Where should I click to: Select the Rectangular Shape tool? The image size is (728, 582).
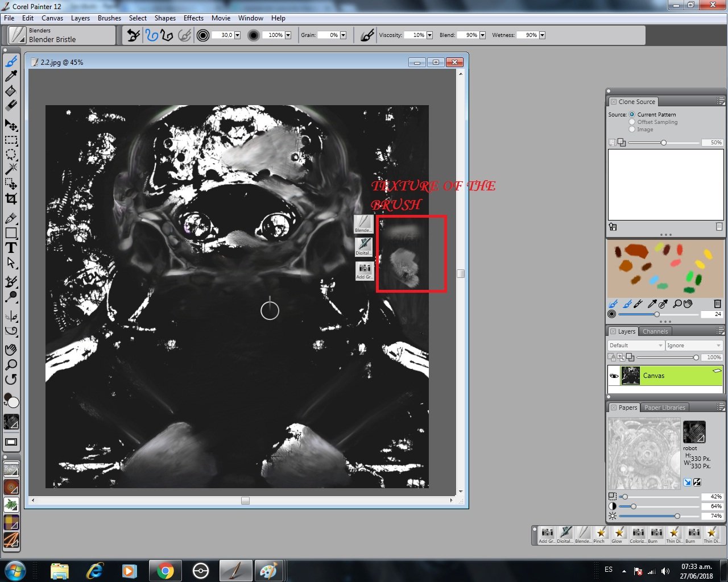point(11,233)
